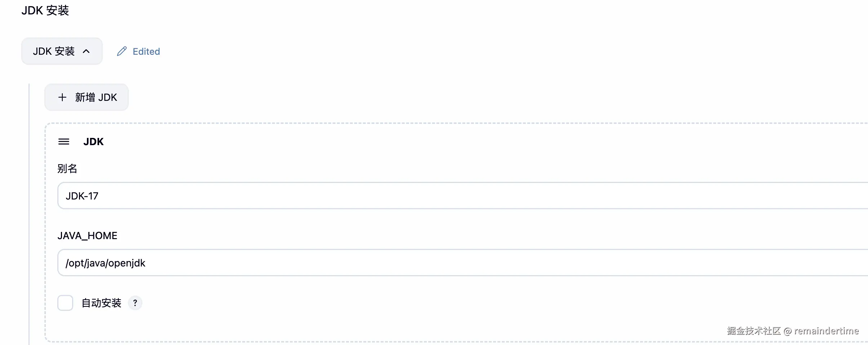This screenshot has width=868, height=345.
Task: Click the 别名 field label
Action: click(x=67, y=169)
